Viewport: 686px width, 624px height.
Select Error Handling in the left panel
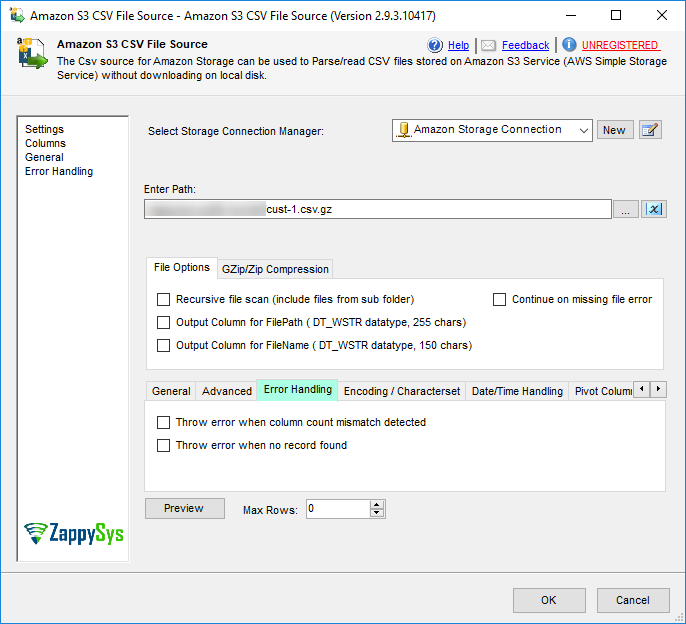[59, 171]
